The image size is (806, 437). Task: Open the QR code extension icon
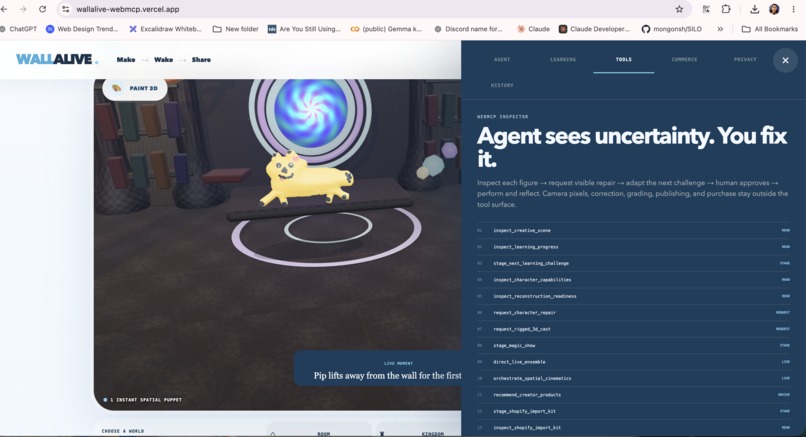(706, 9)
